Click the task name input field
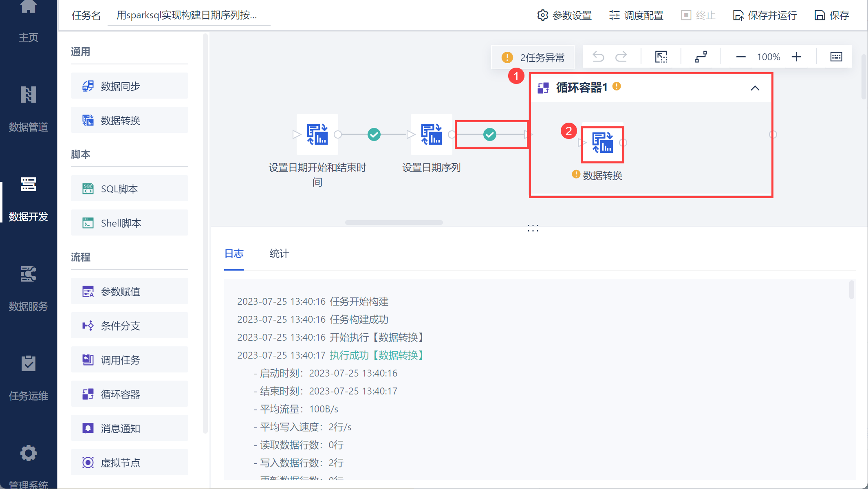868x489 pixels. [189, 15]
